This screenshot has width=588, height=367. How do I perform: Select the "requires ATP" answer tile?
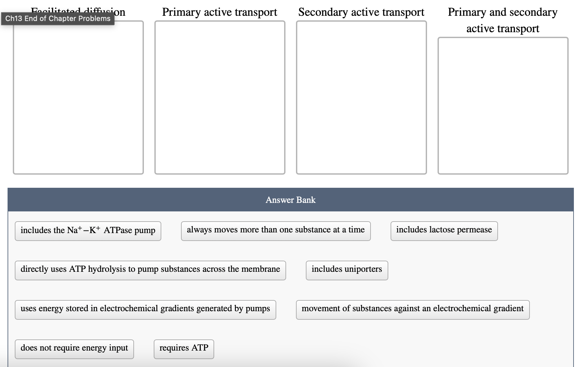tap(183, 348)
